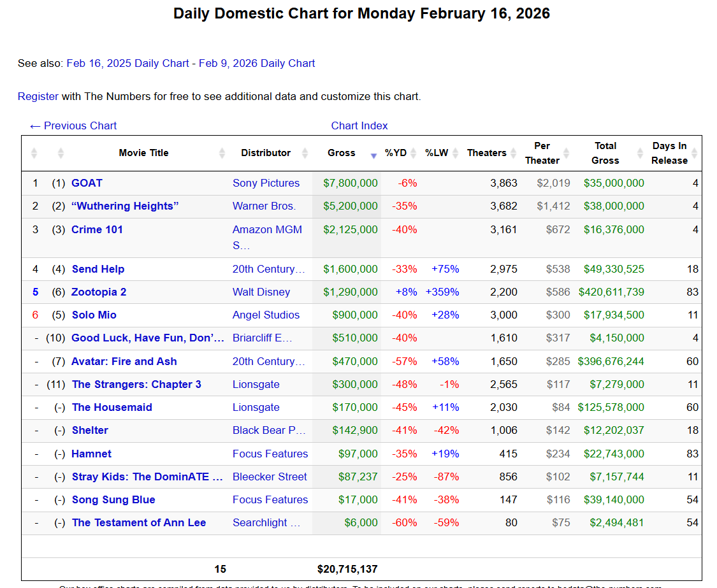Screen dimensions: 717x588
Task: Click the Register link
Action: [38, 96]
